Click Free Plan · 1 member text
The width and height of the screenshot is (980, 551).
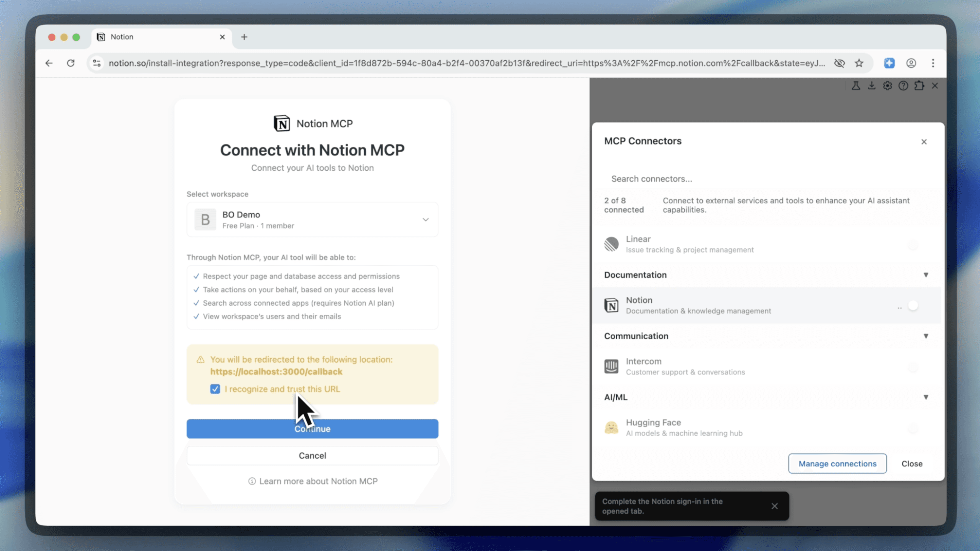point(258,226)
